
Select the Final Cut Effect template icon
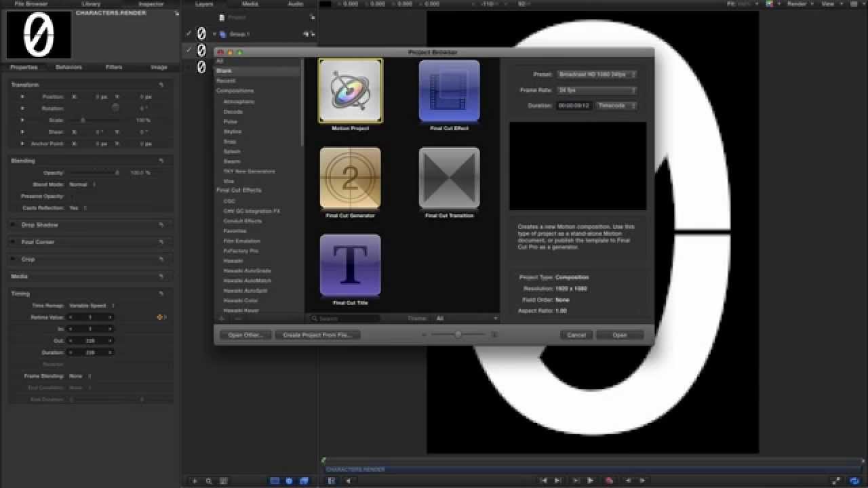[x=449, y=91]
